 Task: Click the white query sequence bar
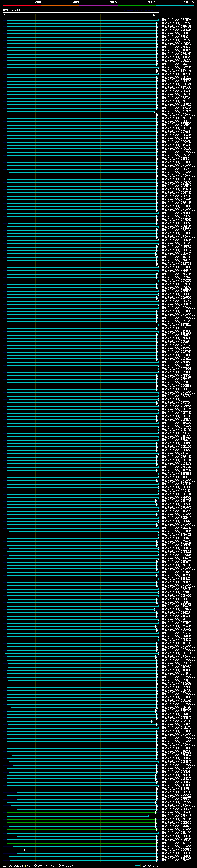pos(81,12)
